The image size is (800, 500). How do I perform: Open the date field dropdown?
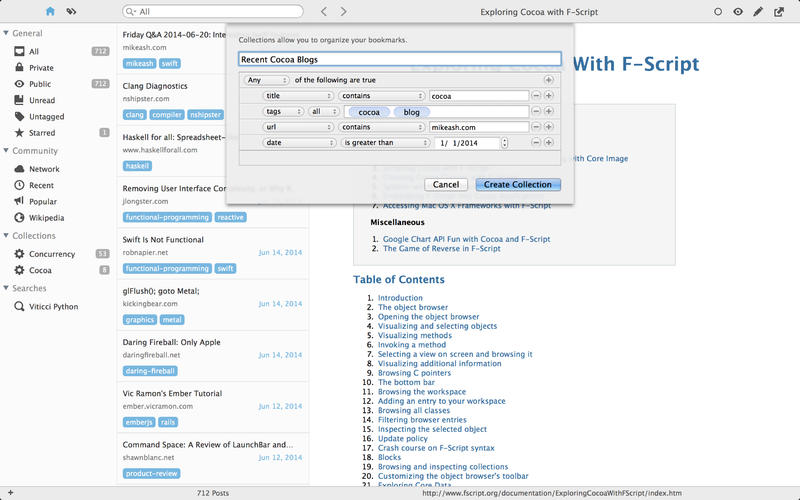[x=299, y=142]
